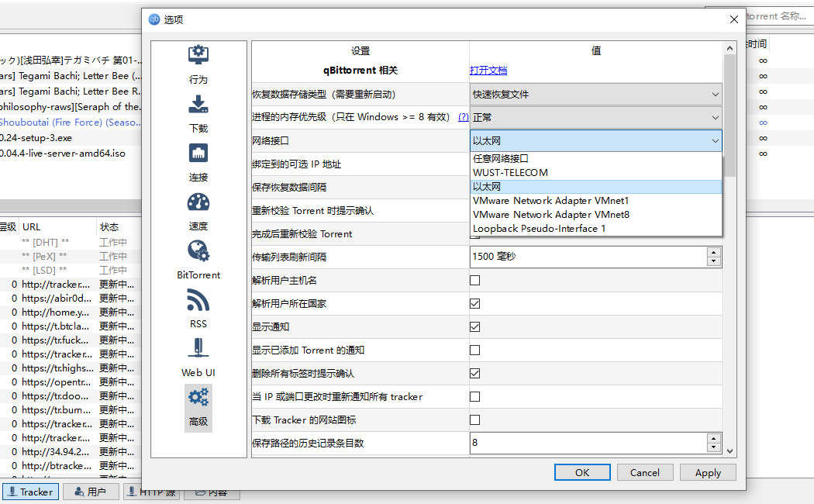Switch to the Tracker tab in main window
The image size is (814, 504).
[x=31, y=492]
